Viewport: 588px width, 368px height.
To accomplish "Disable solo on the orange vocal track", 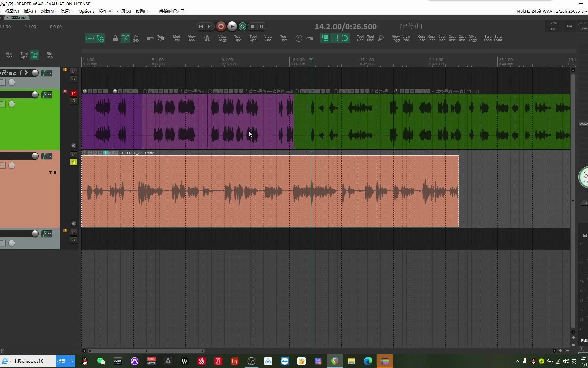I will 73,162.
